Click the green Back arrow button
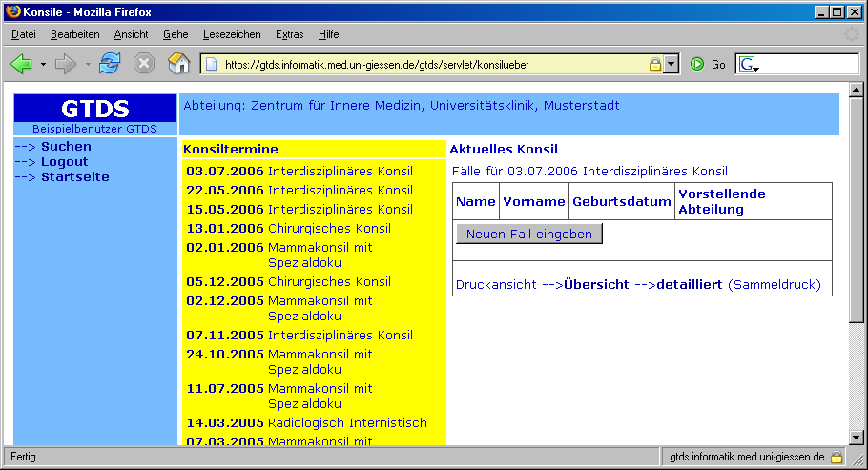868x470 pixels. pyautogui.click(x=21, y=64)
